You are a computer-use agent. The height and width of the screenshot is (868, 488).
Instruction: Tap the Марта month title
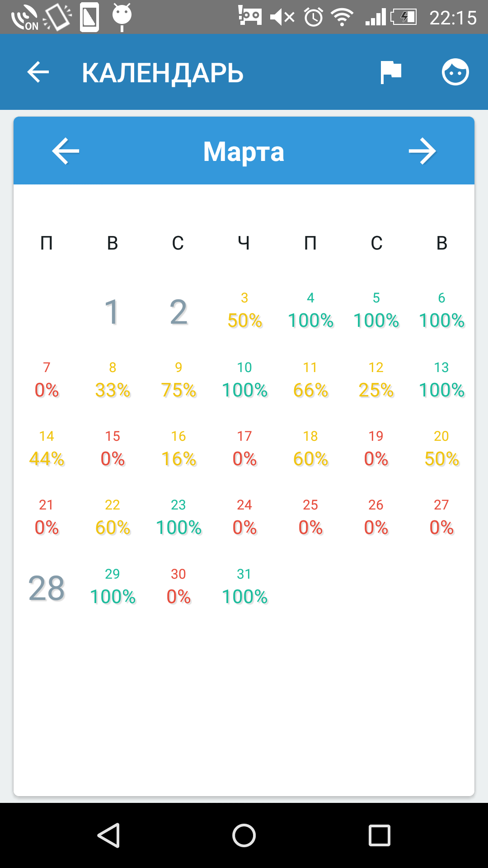coord(244,151)
